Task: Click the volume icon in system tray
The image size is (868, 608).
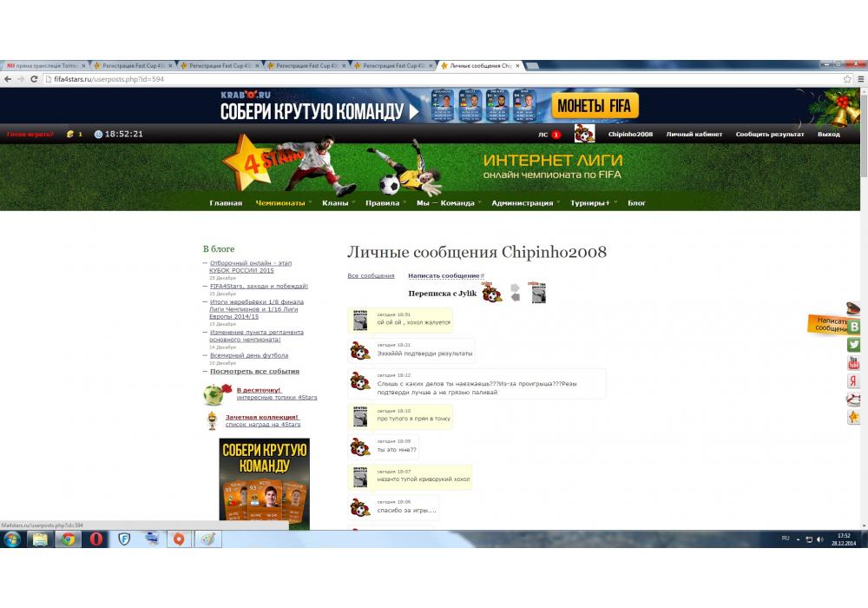Action: (820, 539)
